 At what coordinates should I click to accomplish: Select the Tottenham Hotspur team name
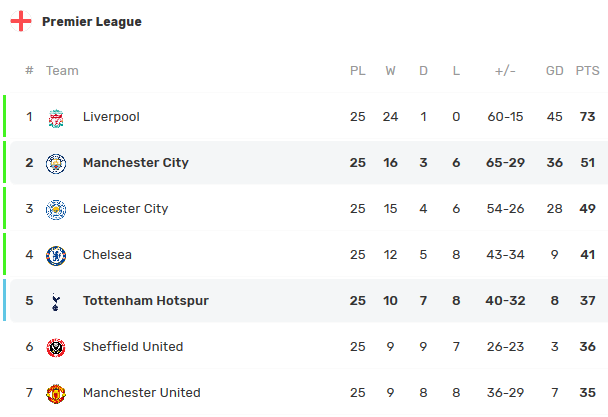(x=145, y=301)
